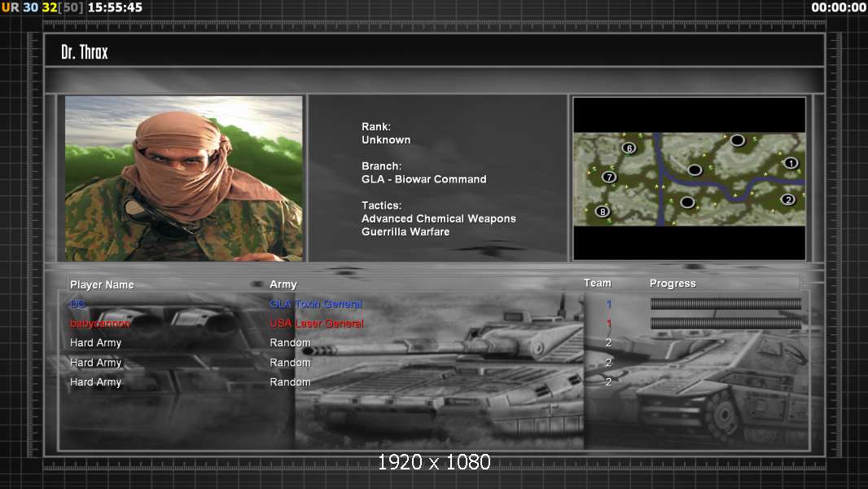Click start position 6 marker on map
Viewport: 868px width, 489px height.
coord(629,148)
